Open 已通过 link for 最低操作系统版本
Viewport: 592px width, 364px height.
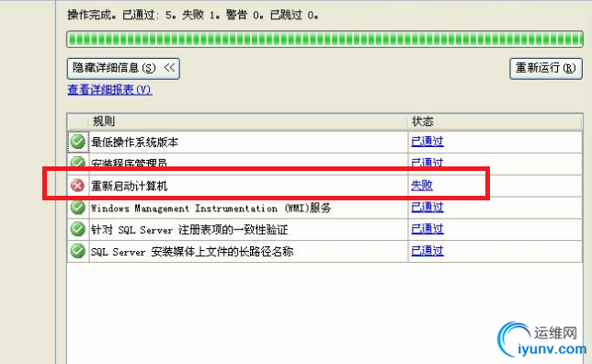(x=427, y=142)
